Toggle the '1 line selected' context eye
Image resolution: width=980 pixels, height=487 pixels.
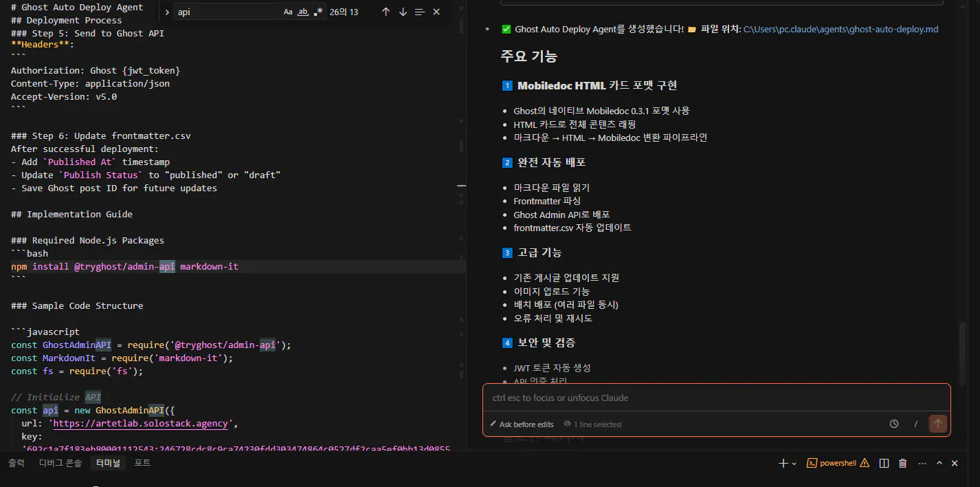pyautogui.click(x=592, y=424)
